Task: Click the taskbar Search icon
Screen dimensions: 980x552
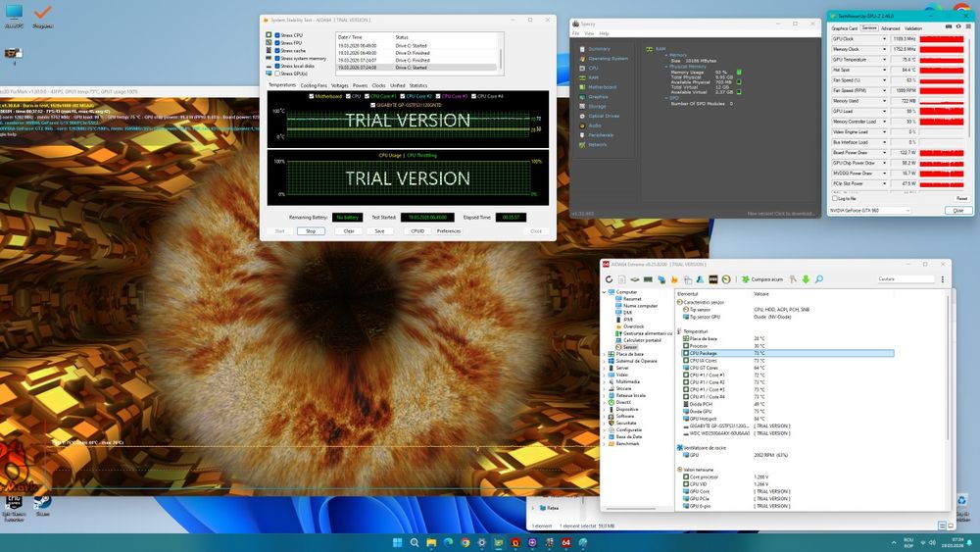Action: (415, 542)
